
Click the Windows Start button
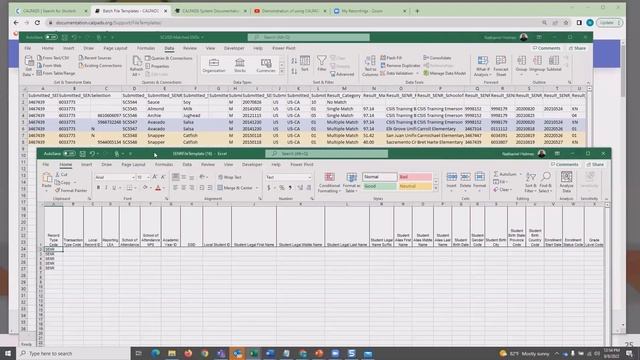[x=8, y=353]
